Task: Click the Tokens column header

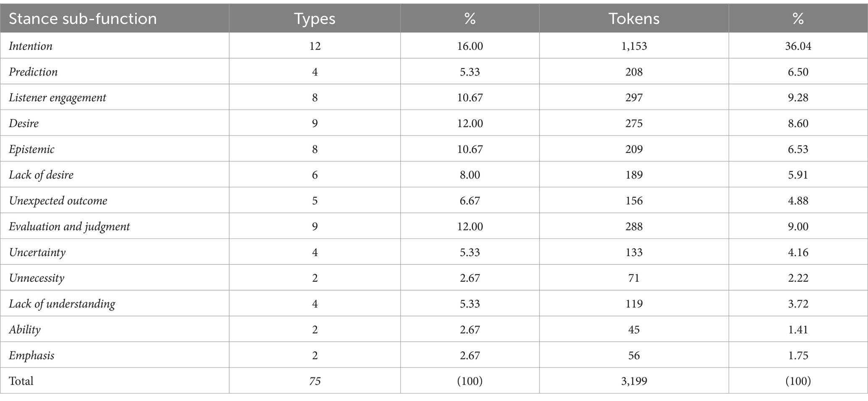Action: [634, 19]
